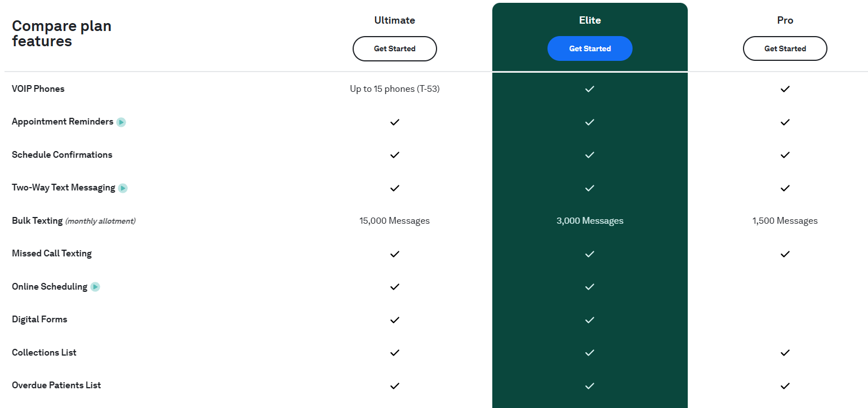Viewport: 868px width, 408px height.
Task: Click Ultimate checkmark for Appointment Reminders
Action: click(394, 122)
